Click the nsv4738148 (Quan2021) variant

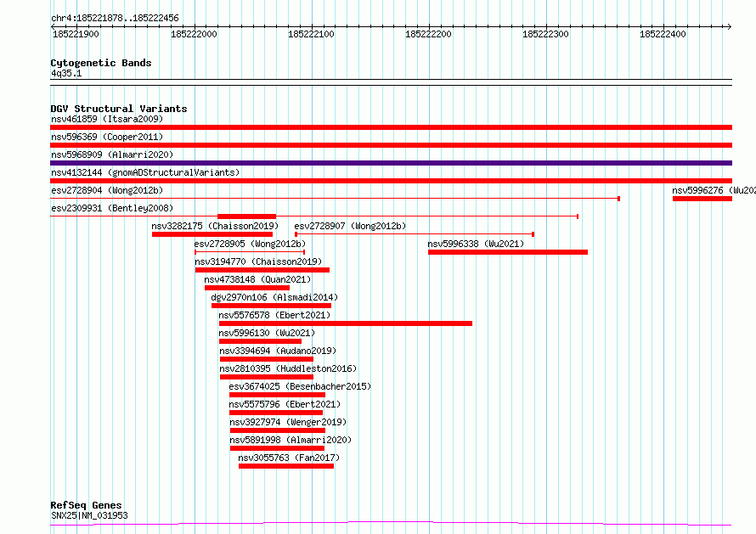click(x=257, y=279)
